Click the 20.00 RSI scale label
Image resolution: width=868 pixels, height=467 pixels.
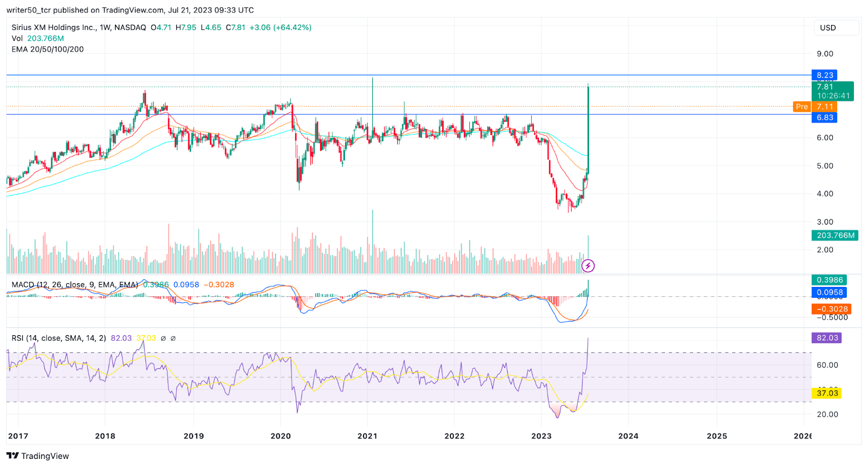[827, 414]
